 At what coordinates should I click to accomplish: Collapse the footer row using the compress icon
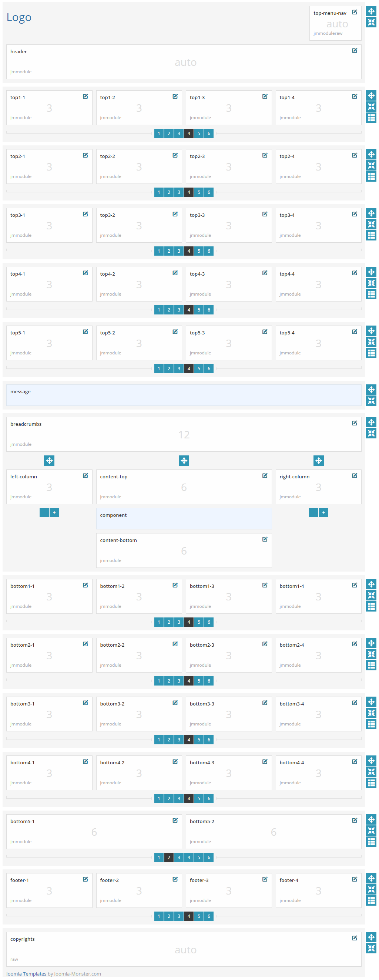(371, 889)
